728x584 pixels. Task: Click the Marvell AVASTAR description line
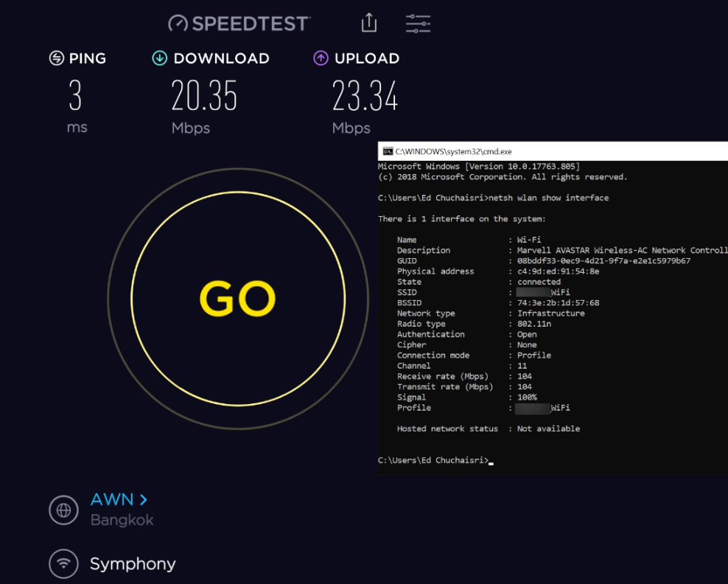coord(622,251)
